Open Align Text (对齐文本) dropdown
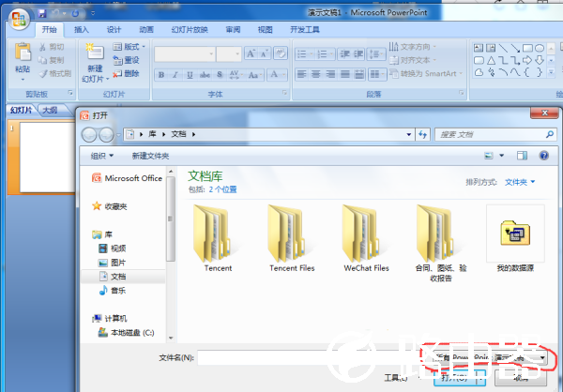Screen dimensions: 563x392 (x=413, y=60)
